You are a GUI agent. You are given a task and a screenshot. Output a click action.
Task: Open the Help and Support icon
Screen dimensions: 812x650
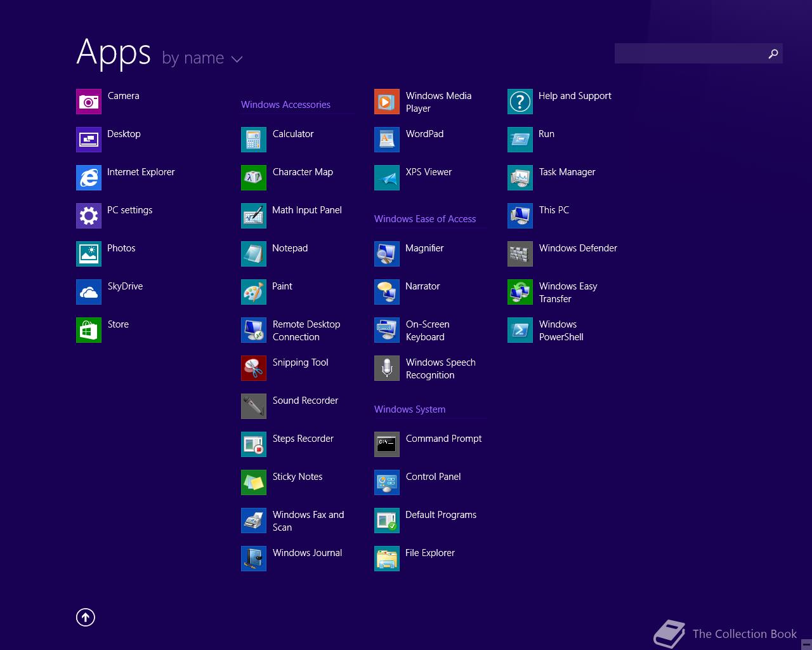point(520,102)
